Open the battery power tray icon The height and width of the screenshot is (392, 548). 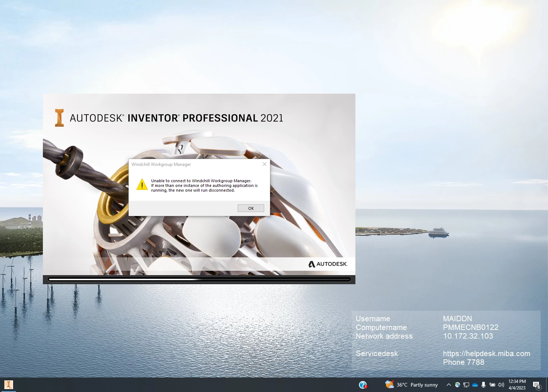[492, 385]
